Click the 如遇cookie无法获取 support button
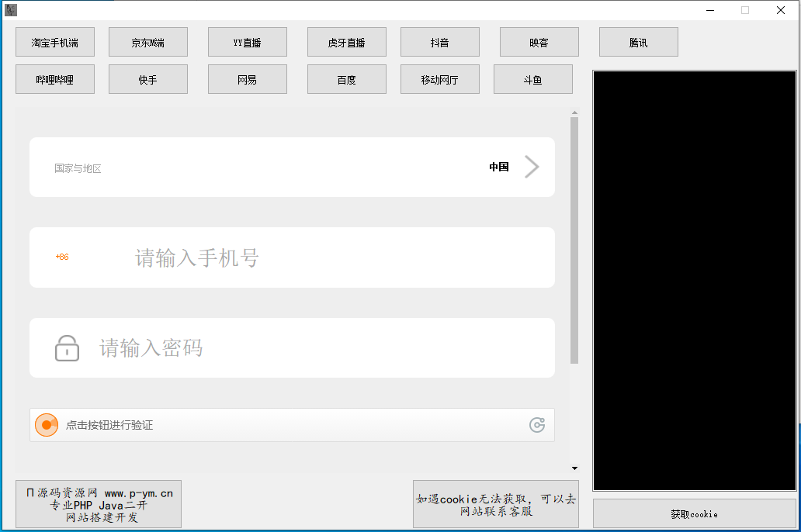 [495, 504]
